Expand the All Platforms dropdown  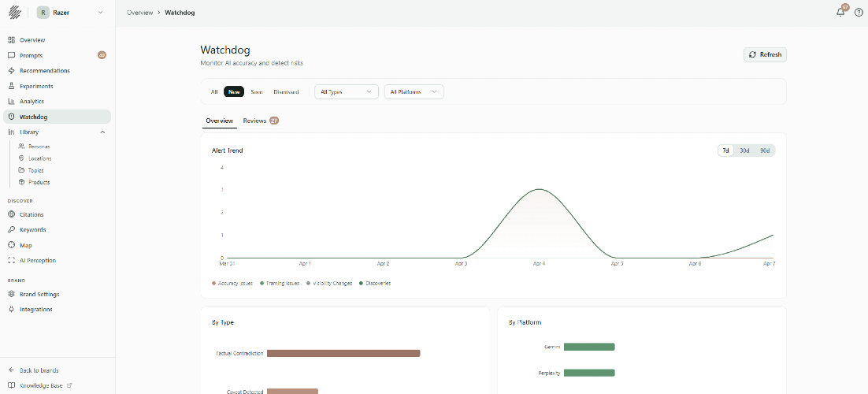(414, 92)
